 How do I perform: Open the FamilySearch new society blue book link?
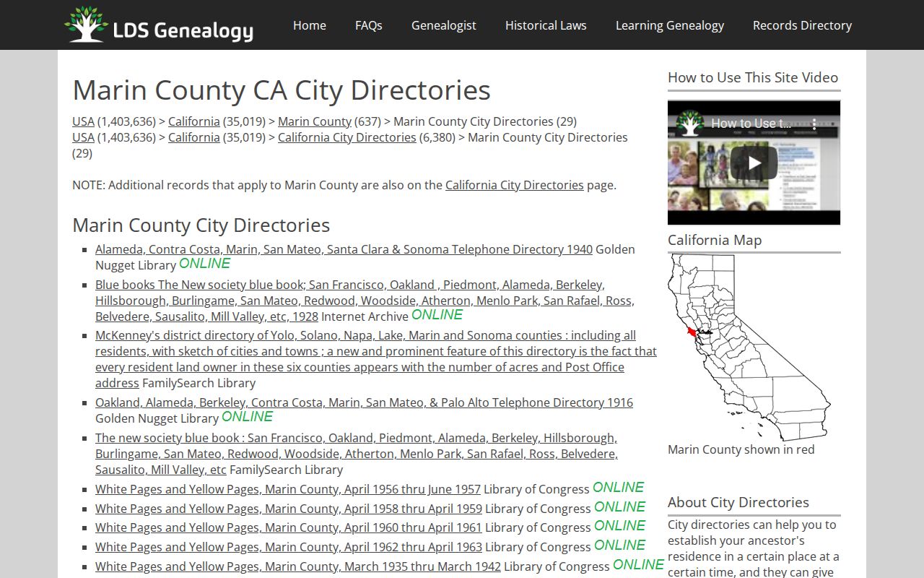click(357, 454)
